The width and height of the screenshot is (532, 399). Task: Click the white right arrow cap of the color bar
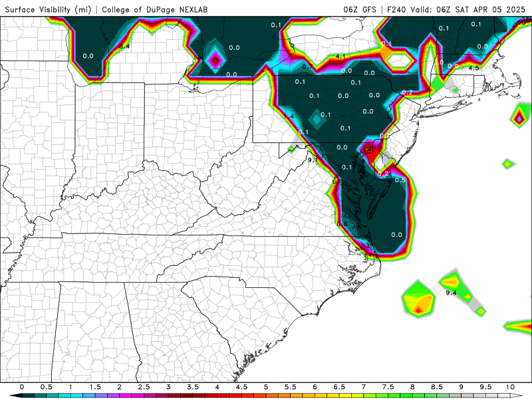[x=517, y=396]
